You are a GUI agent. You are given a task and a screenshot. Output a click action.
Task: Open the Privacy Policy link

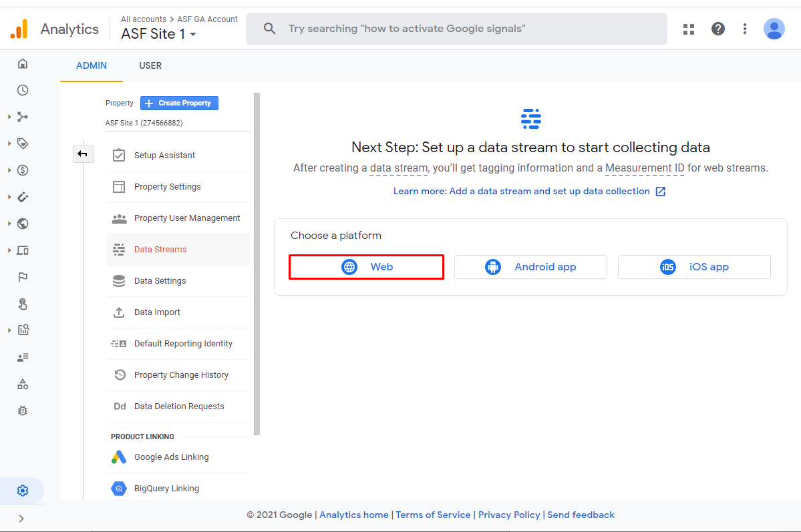point(509,515)
